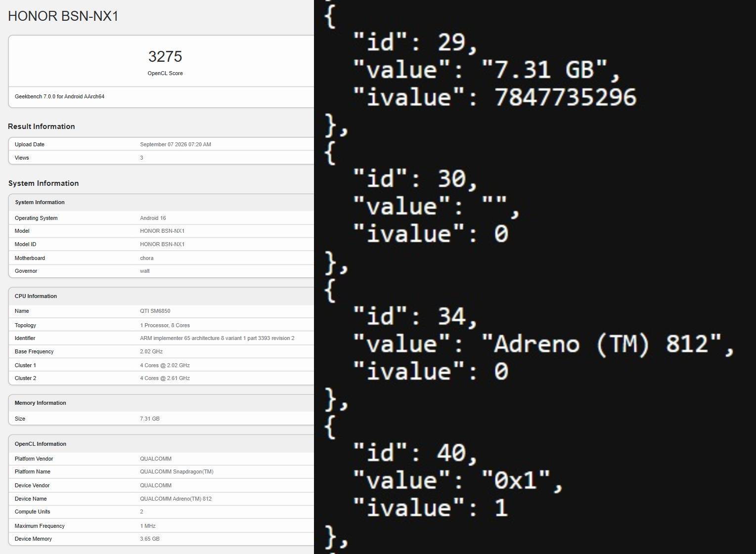Click the empty-string JSON "value": "" line
This screenshot has width=756, height=554.
coord(436,206)
